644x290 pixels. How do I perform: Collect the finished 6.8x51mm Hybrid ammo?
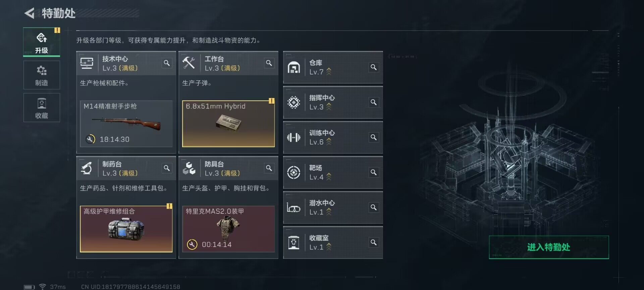[x=228, y=124]
